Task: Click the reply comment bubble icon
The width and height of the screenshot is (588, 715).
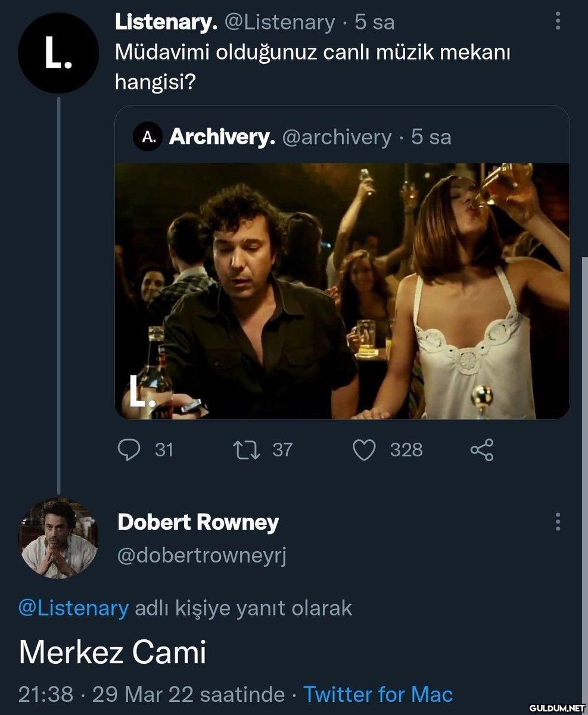Action: (x=128, y=450)
